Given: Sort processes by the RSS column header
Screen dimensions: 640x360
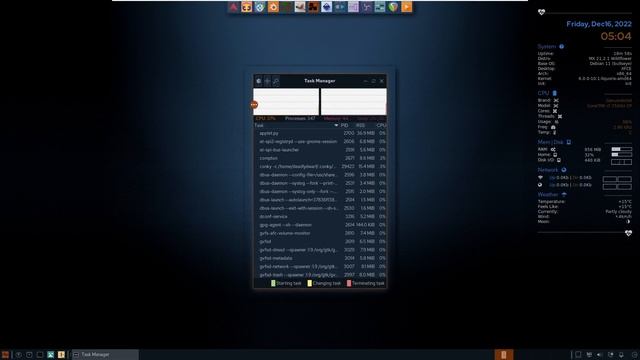Looking at the screenshot, I should (x=360, y=125).
